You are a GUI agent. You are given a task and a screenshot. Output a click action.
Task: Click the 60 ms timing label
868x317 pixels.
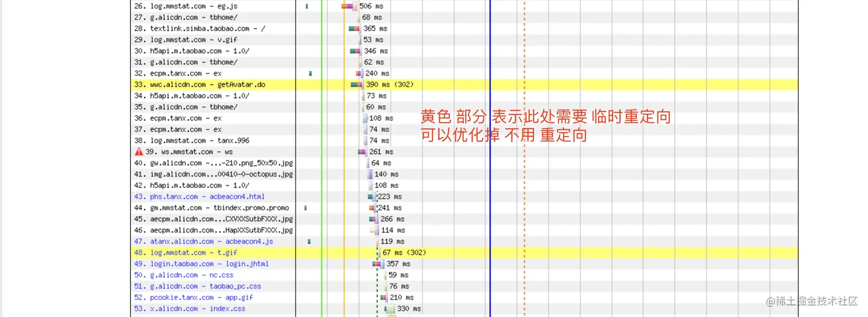tap(376, 107)
